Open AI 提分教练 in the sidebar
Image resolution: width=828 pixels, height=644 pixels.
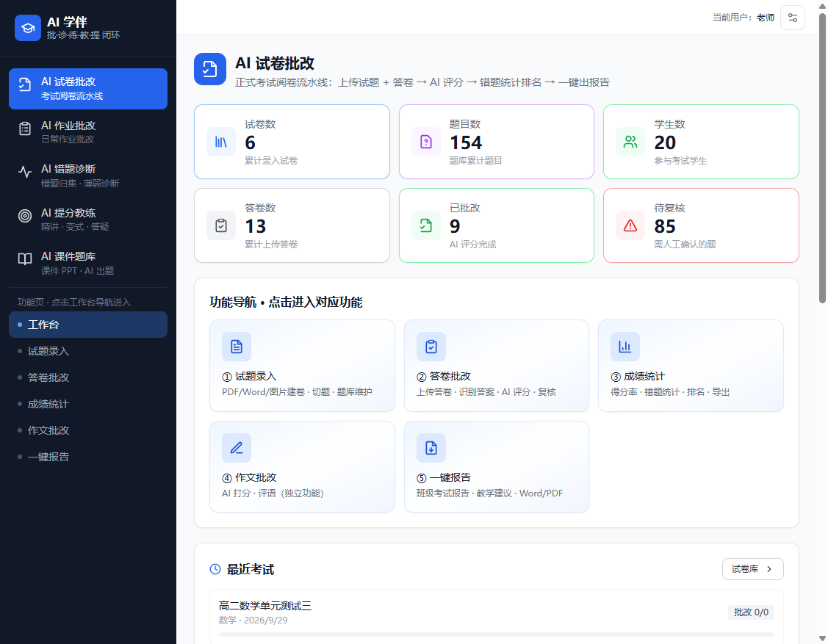point(88,220)
